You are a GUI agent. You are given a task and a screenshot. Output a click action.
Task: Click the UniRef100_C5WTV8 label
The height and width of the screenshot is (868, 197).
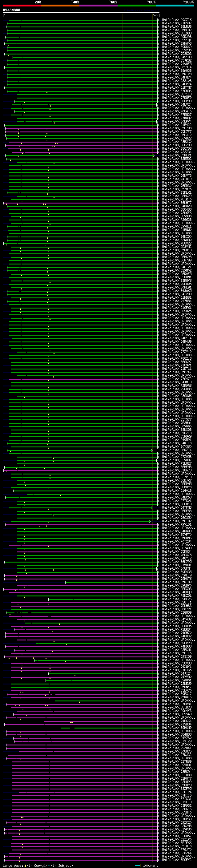176,74
